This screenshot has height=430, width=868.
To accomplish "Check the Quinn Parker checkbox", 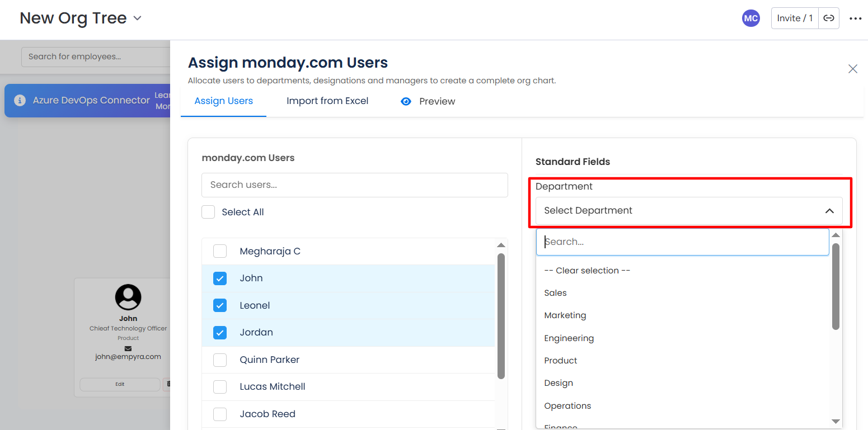I will pos(220,360).
